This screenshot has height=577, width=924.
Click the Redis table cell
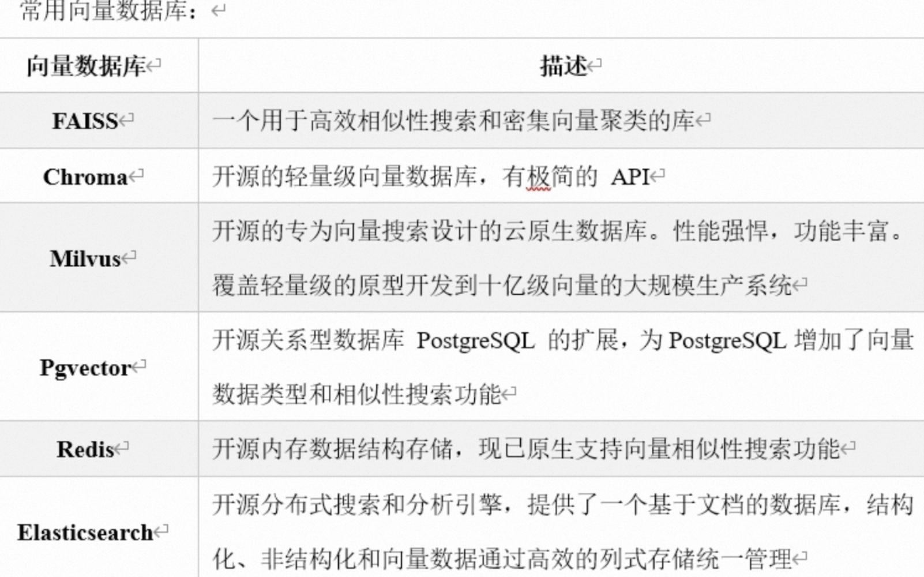click(x=99, y=449)
